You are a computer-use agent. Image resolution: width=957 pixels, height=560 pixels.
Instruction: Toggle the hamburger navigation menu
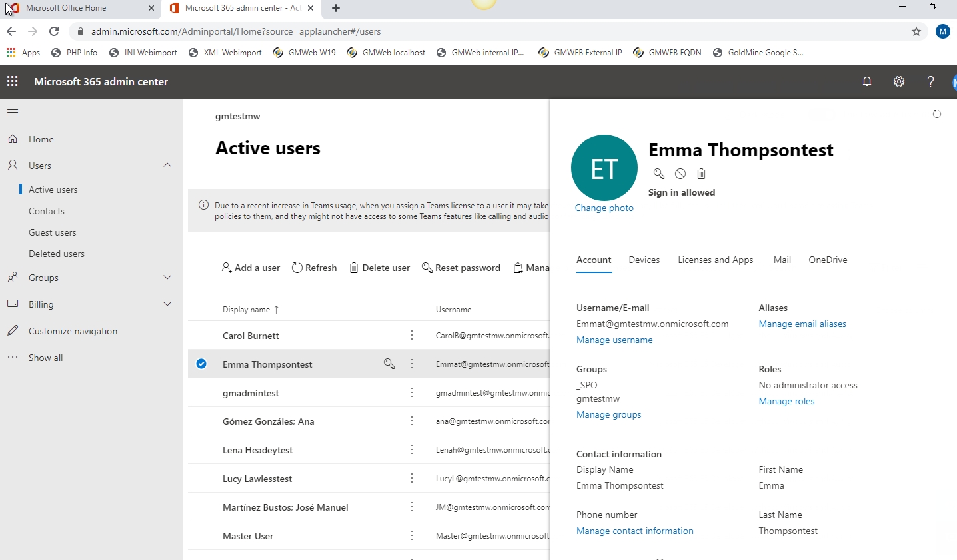click(x=13, y=112)
